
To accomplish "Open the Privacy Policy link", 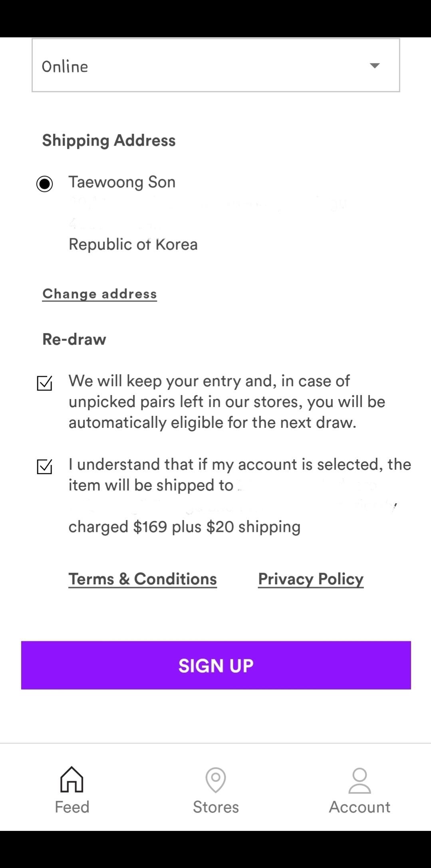I will 310,579.
